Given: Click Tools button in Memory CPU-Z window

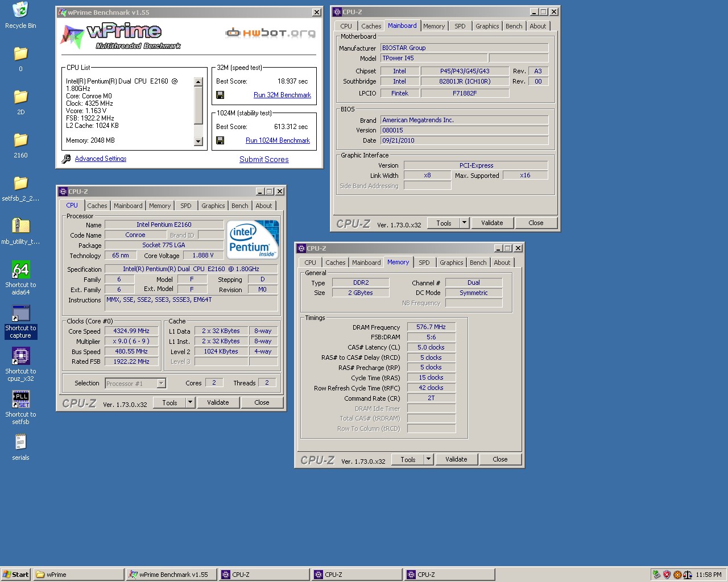Looking at the screenshot, I should click(408, 459).
